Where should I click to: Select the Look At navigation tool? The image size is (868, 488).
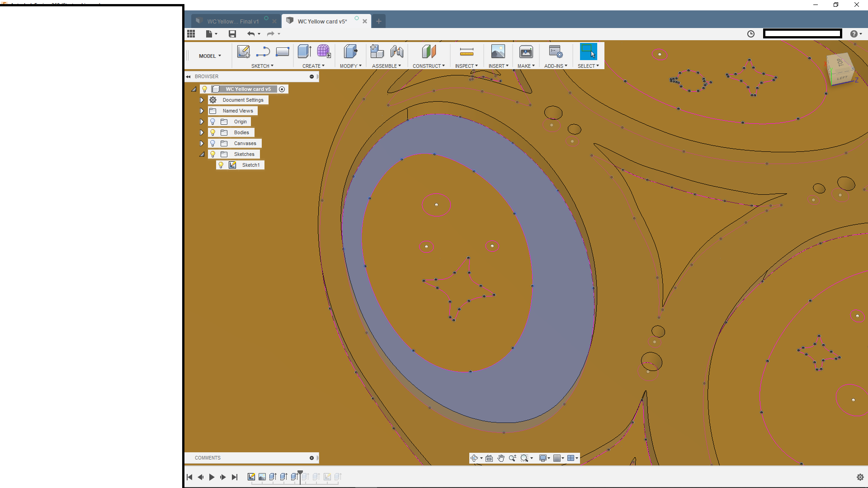click(x=489, y=458)
